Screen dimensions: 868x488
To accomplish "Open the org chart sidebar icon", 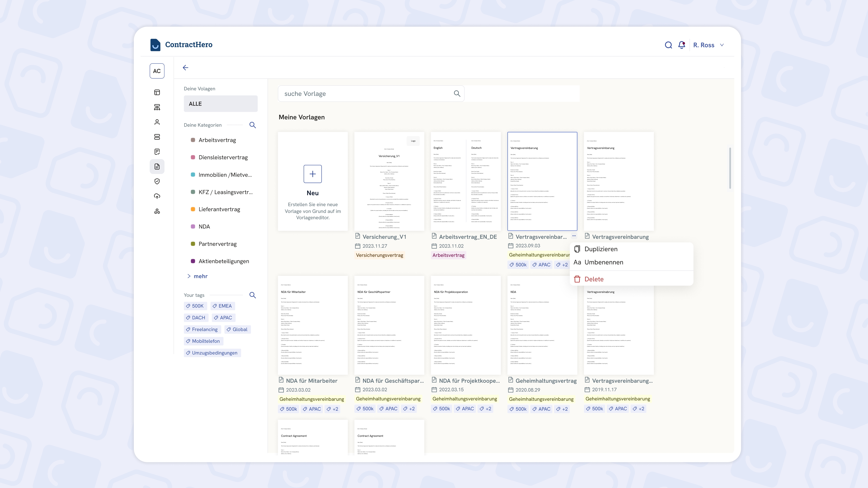I will click(157, 108).
